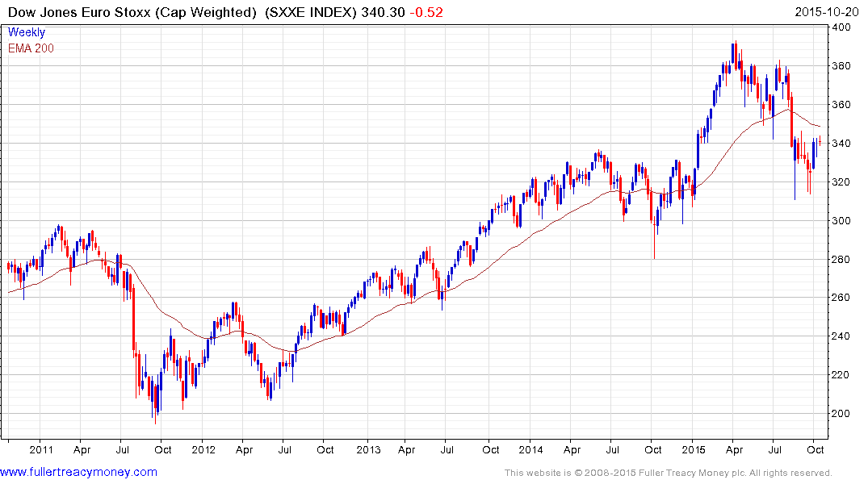Click the 'EMA 200' legend label

(x=31, y=48)
